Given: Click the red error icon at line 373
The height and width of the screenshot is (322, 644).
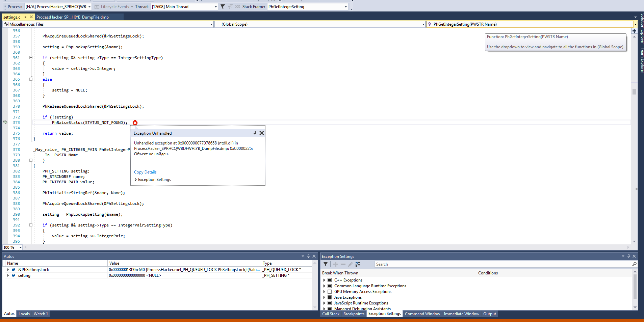Looking at the screenshot, I should point(135,123).
